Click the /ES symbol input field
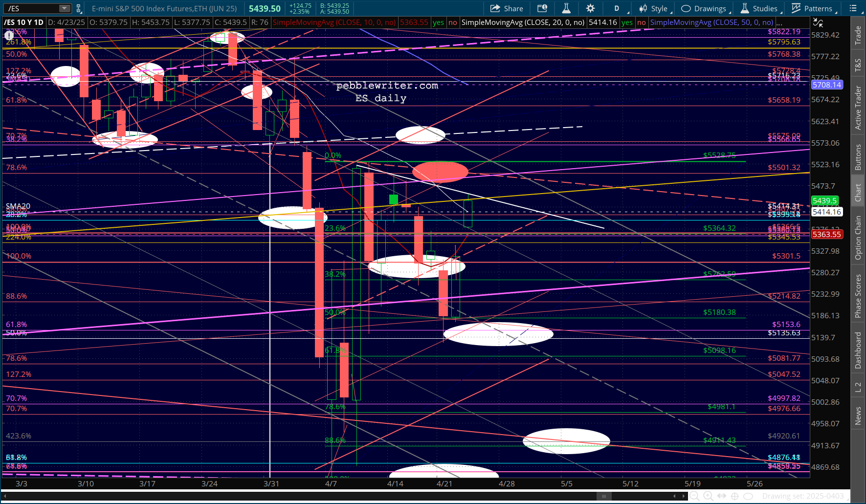 tap(32, 8)
